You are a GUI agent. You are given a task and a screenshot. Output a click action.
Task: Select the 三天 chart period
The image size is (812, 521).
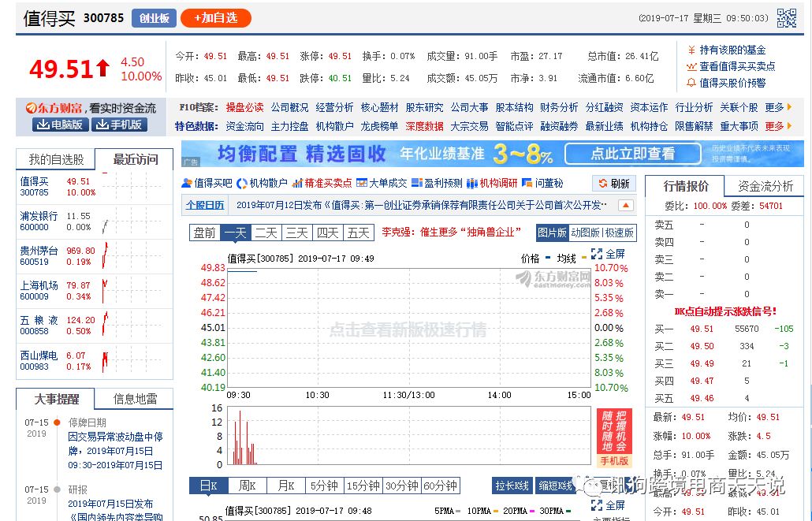[x=296, y=233]
